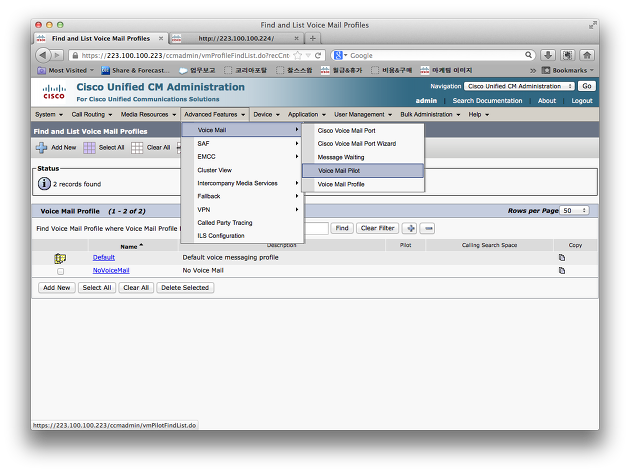Click the bookmark star in the address bar
This screenshot has height=473, width=630.
pyautogui.click(x=298, y=55)
